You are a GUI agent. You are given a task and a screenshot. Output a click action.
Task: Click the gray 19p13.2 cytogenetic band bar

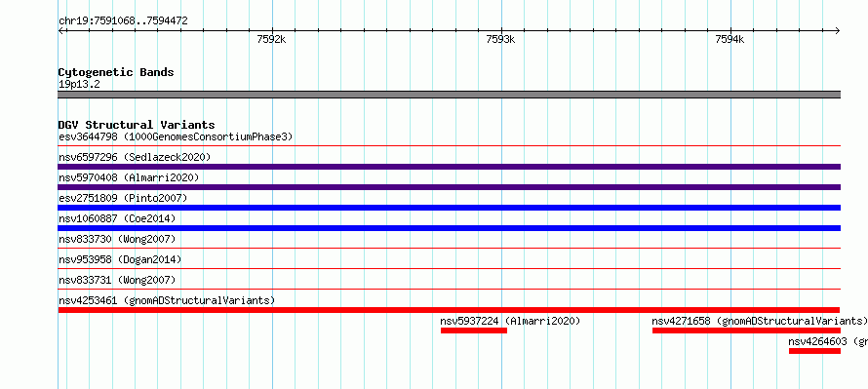pyautogui.click(x=450, y=95)
